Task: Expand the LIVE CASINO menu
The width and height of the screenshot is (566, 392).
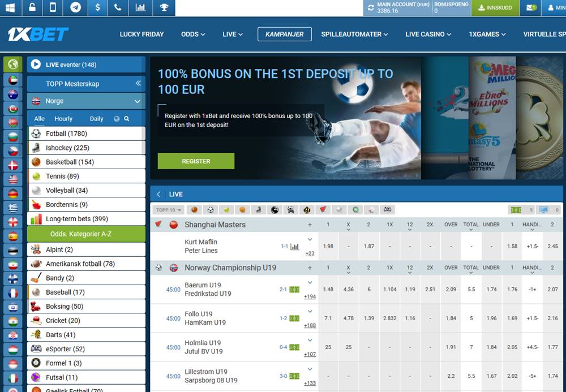Action: pyautogui.click(x=428, y=35)
